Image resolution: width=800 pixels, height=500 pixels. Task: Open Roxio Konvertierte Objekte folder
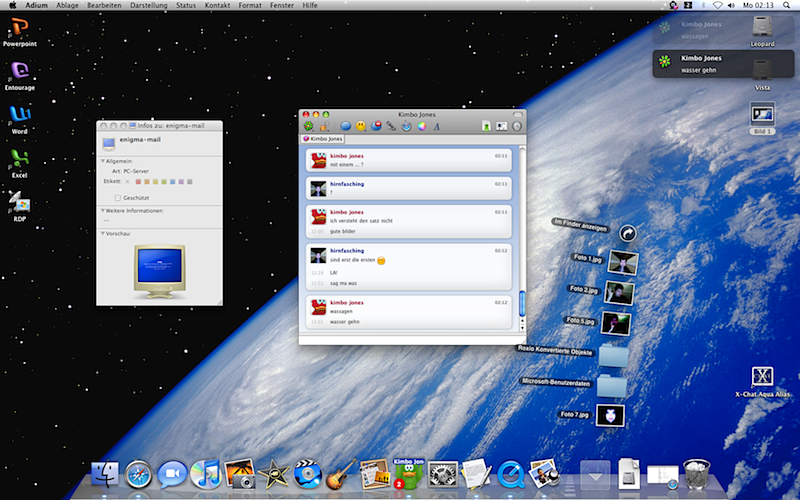tap(613, 356)
